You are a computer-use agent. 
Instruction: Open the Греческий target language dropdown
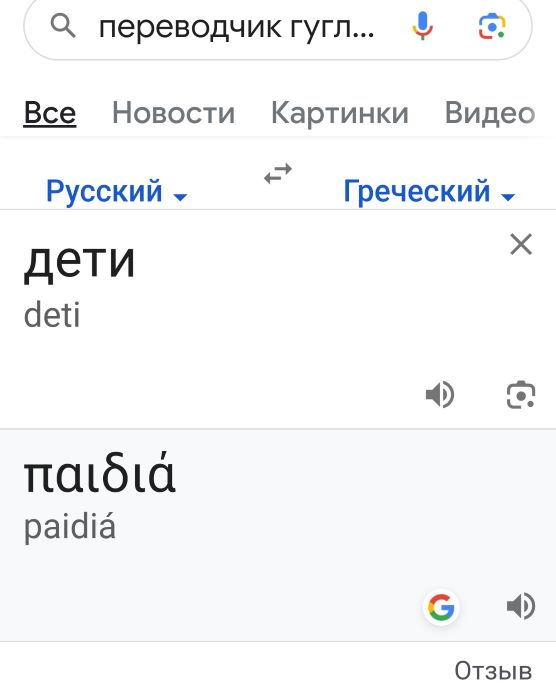click(429, 191)
